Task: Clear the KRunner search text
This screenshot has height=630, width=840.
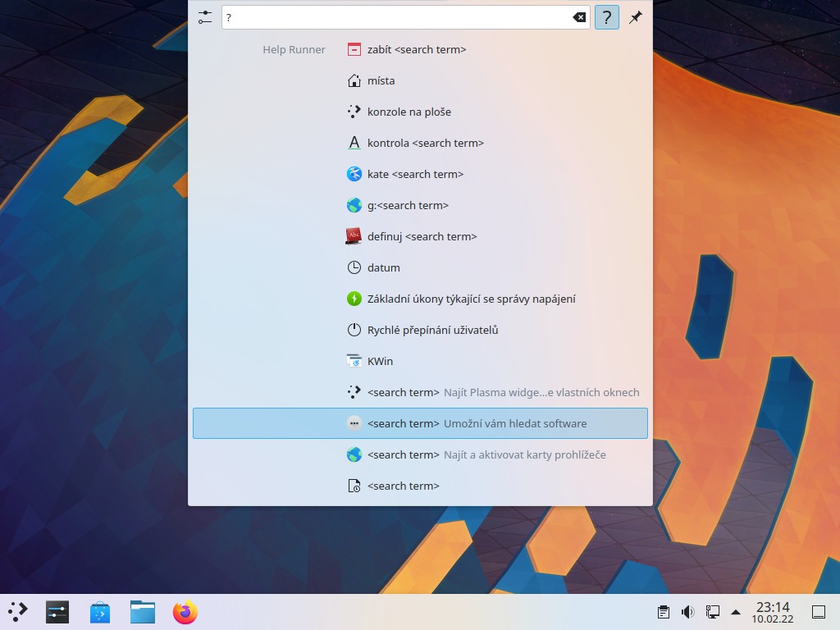Action: click(579, 17)
